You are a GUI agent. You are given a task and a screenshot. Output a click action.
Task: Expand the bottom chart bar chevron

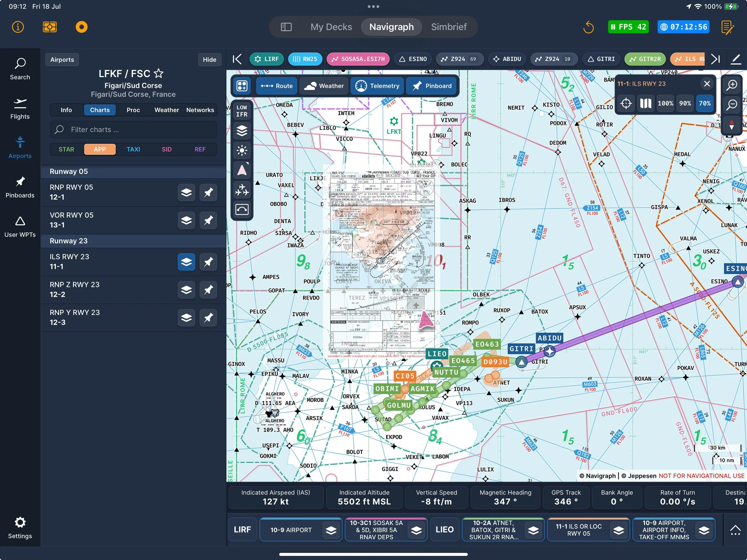point(735,530)
